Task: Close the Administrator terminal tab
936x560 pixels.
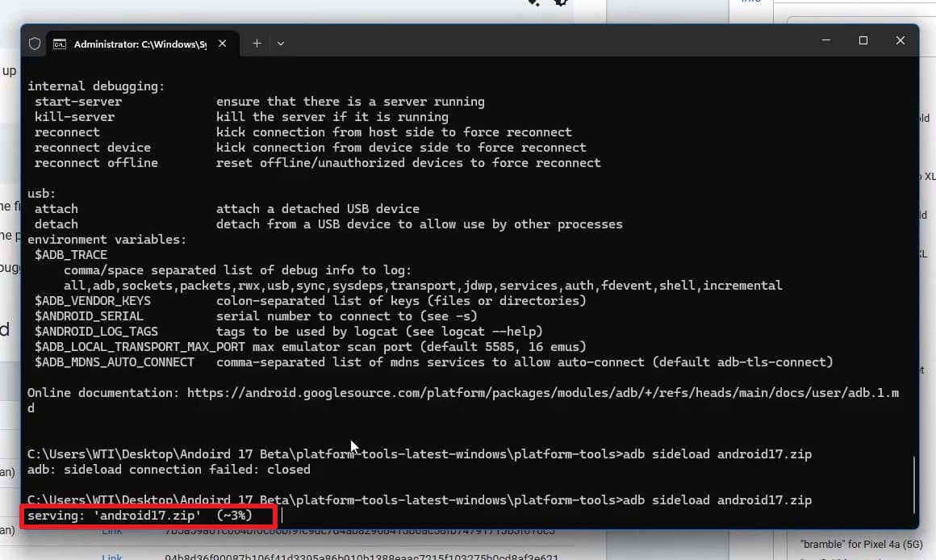Action: coord(222,44)
